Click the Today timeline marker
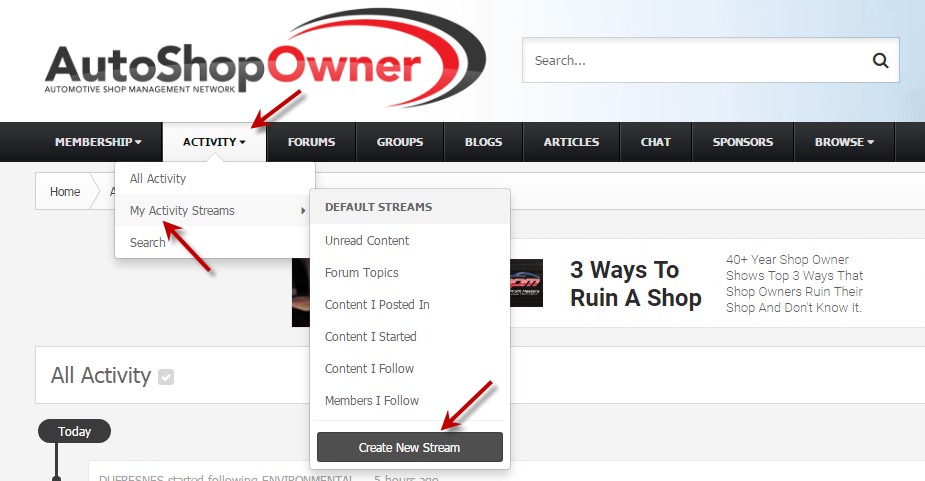Viewport: 925px width, 481px height. [x=74, y=431]
